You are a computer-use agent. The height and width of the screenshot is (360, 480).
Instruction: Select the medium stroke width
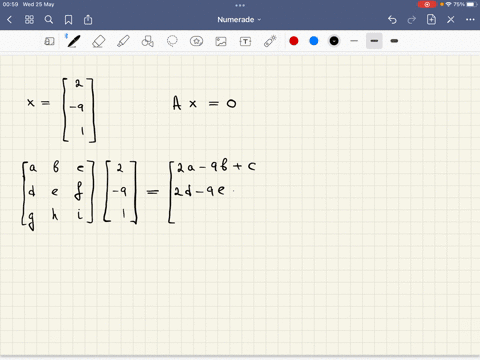tap(374, 41)
